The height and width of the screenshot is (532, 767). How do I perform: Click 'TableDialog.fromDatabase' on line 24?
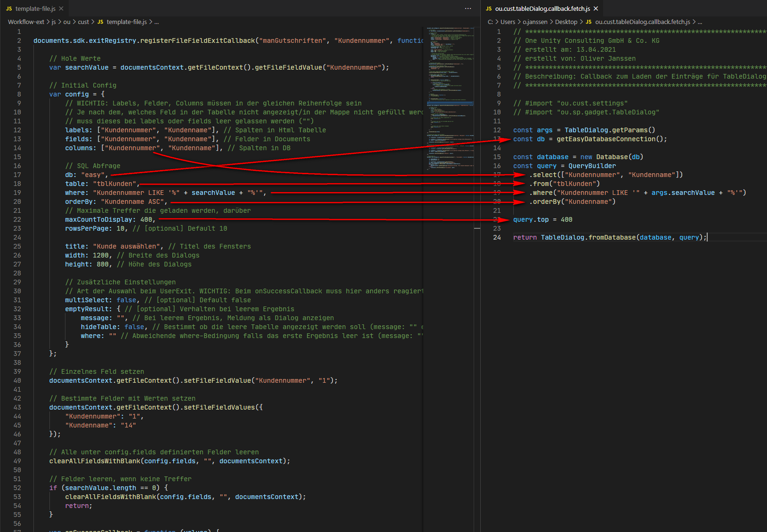[588, 237]
